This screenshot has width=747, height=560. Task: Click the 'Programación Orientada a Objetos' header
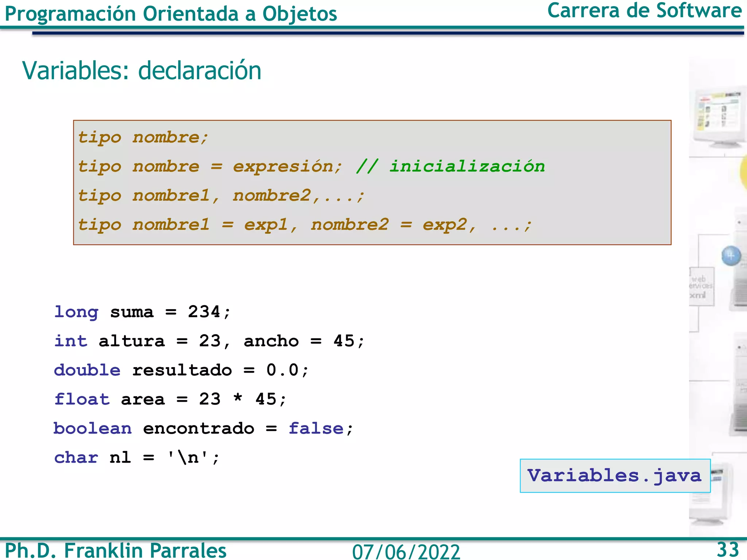171,14
